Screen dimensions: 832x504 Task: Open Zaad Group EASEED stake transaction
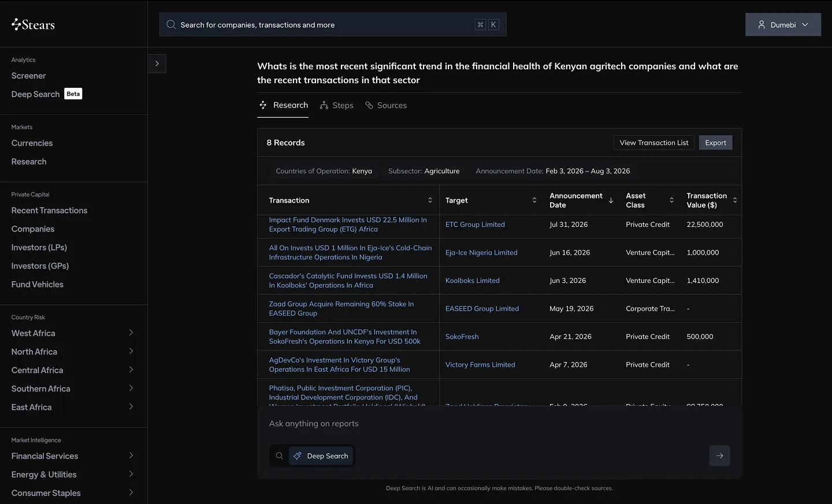[x=341, y=309]
